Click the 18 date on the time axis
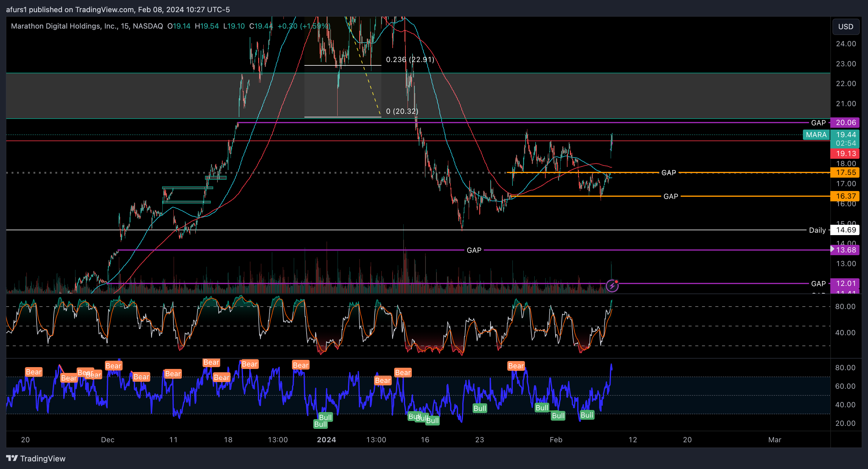Viewport: 868px width, 469px height. coord(228,440)
